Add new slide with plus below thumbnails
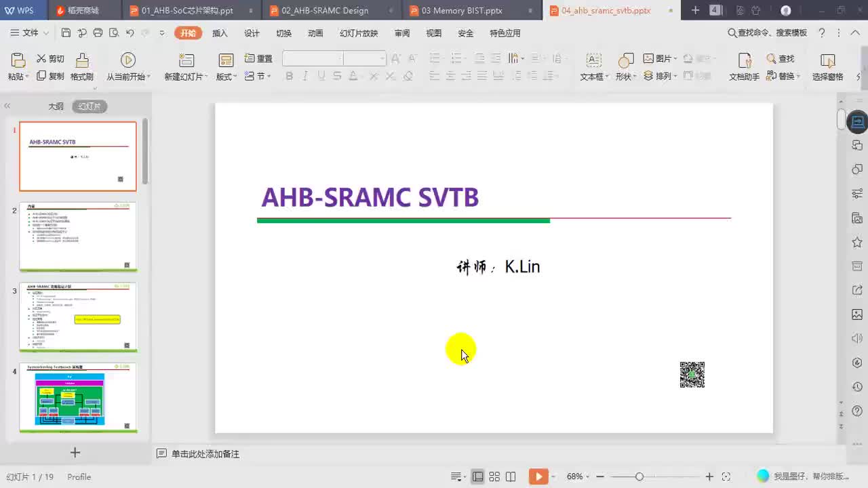 (75, 452)
